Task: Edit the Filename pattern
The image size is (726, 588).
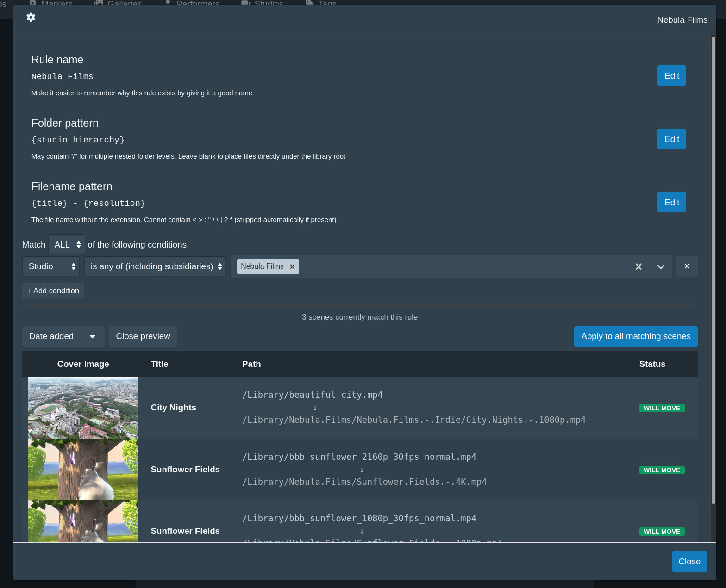Action: [672, 202]
